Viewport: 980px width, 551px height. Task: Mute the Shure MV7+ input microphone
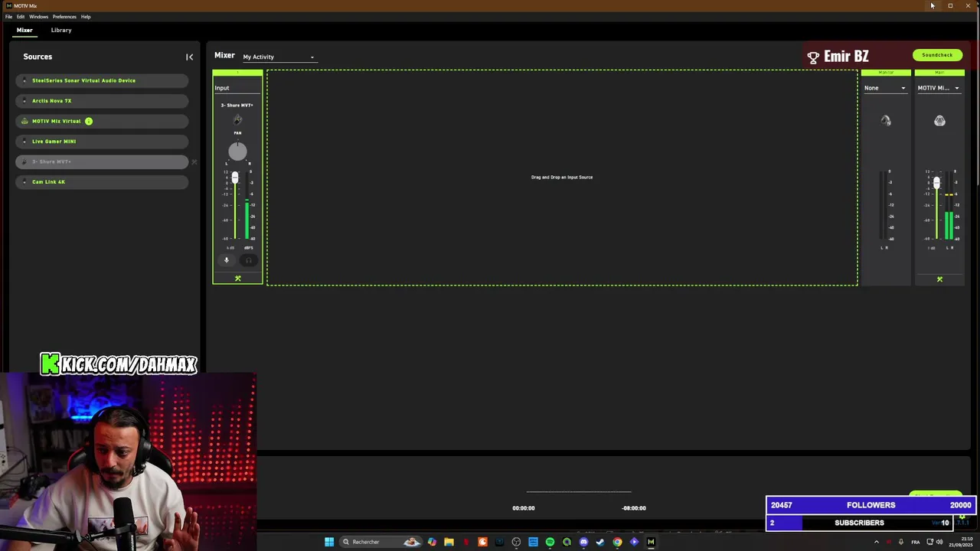pyautogui.click(x=226, y=260)
